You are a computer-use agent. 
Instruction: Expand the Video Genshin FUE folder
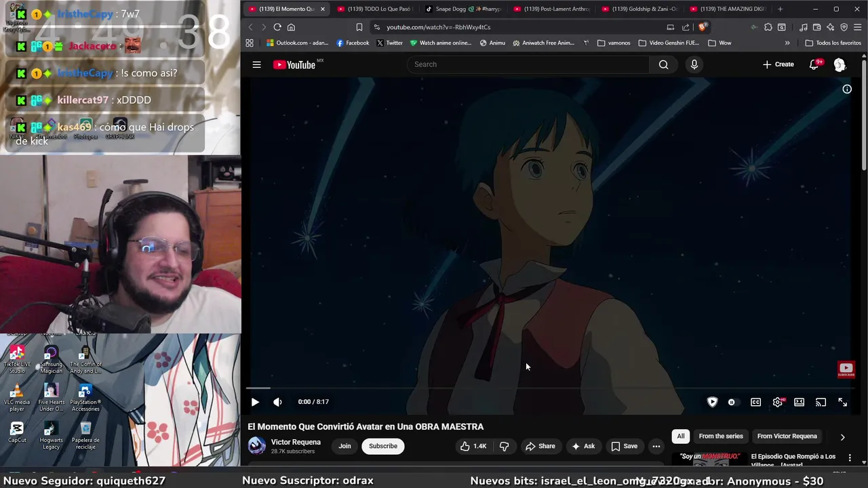(668, 43)
